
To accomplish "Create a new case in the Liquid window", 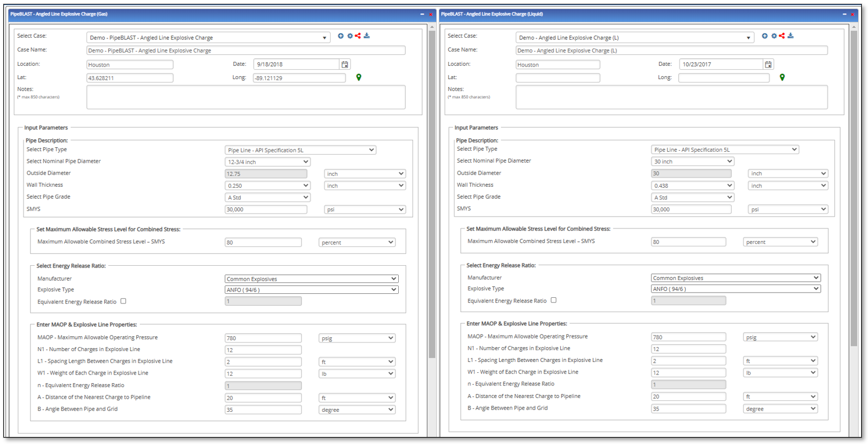I will coord(765,36).
